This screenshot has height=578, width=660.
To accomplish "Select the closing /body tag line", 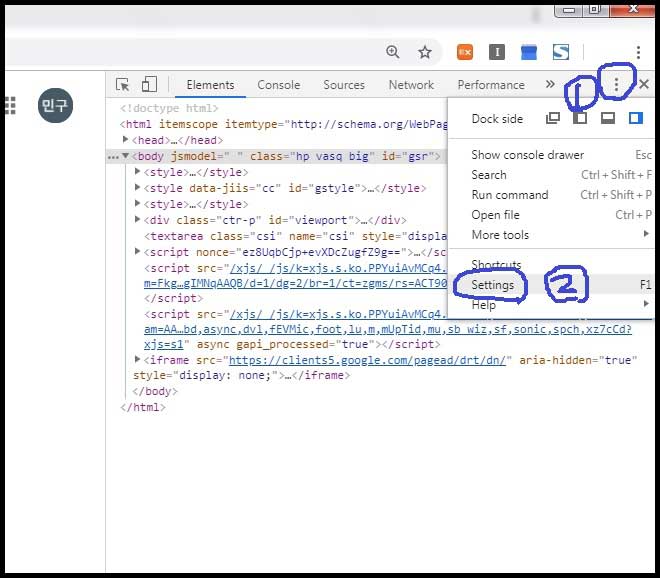I will click(x=155, y=391).
